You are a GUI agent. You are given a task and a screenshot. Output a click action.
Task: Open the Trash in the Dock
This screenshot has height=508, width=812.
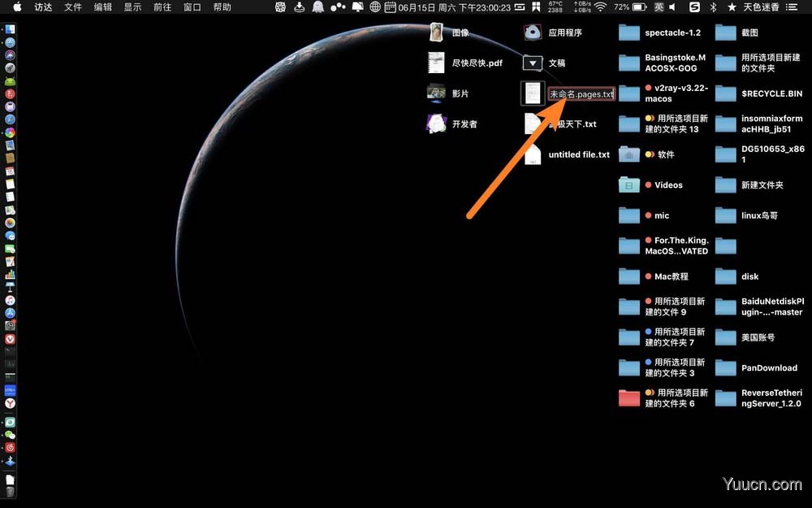pos(10,492)
